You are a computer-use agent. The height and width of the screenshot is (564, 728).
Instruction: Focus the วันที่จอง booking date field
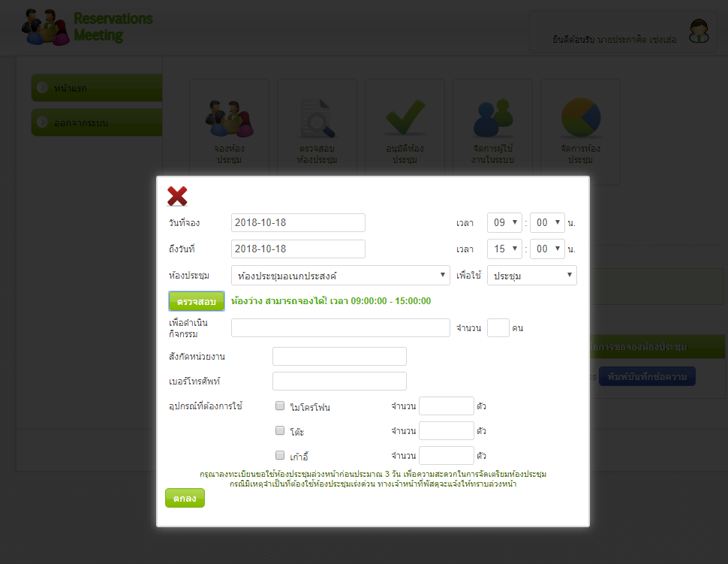298,222
